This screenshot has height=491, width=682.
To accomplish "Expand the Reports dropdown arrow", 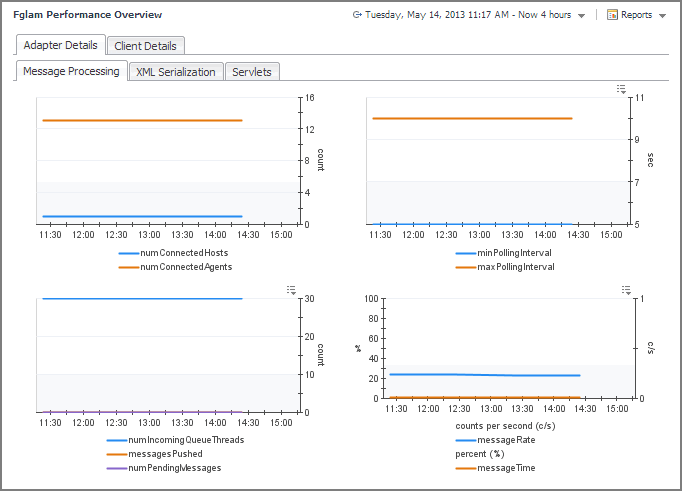I will 662,16.
